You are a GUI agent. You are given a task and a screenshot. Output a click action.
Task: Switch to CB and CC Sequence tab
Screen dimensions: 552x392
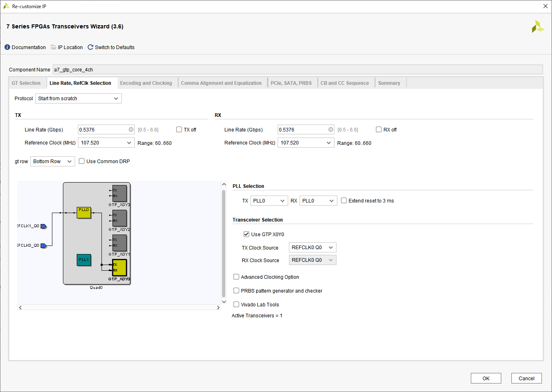[345, 83]
